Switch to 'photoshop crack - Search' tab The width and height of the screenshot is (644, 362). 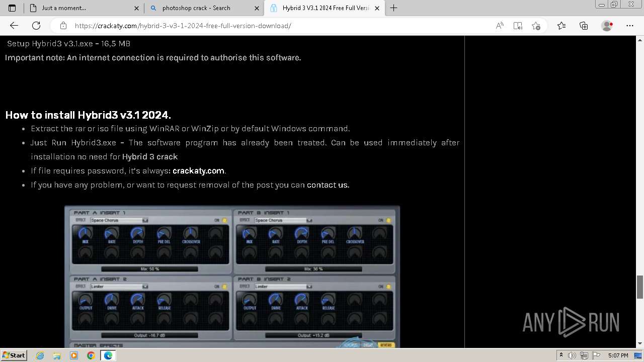coord(204,8)
